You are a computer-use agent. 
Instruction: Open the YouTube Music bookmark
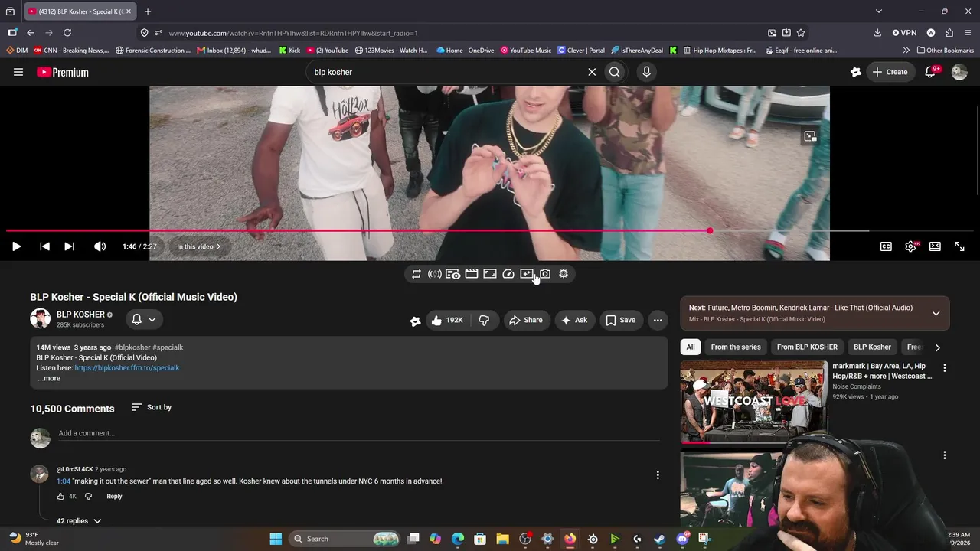pyautogui.click(x=526, y=51)
